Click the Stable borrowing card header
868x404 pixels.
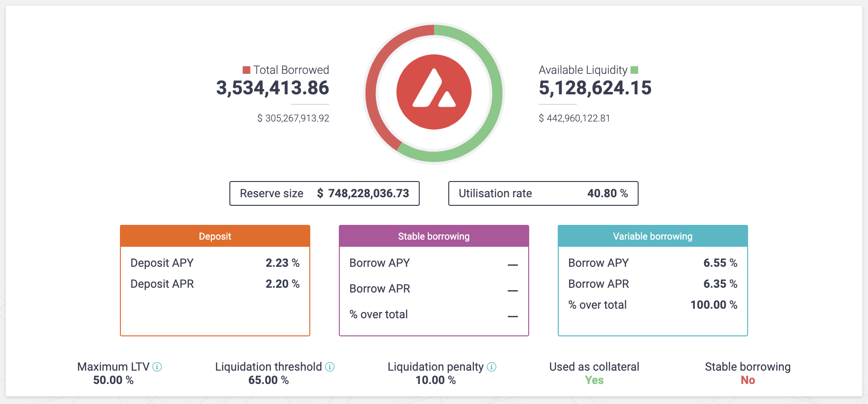[434, 236]
